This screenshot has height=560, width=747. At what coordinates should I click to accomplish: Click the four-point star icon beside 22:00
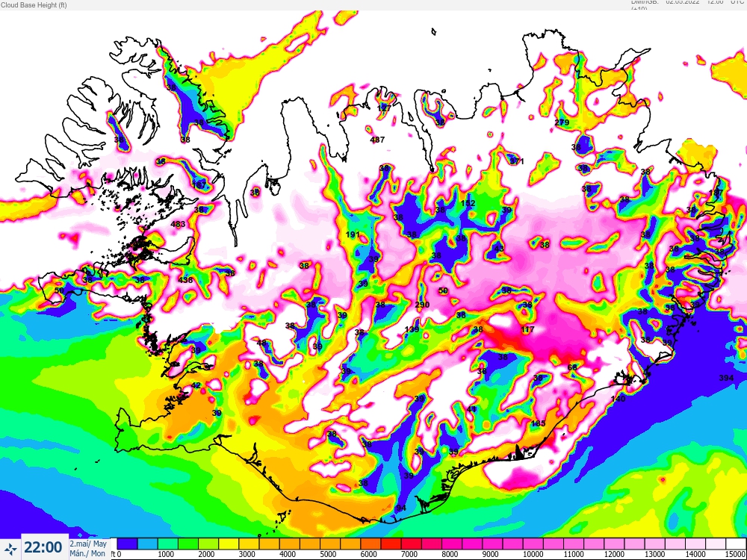10,549
